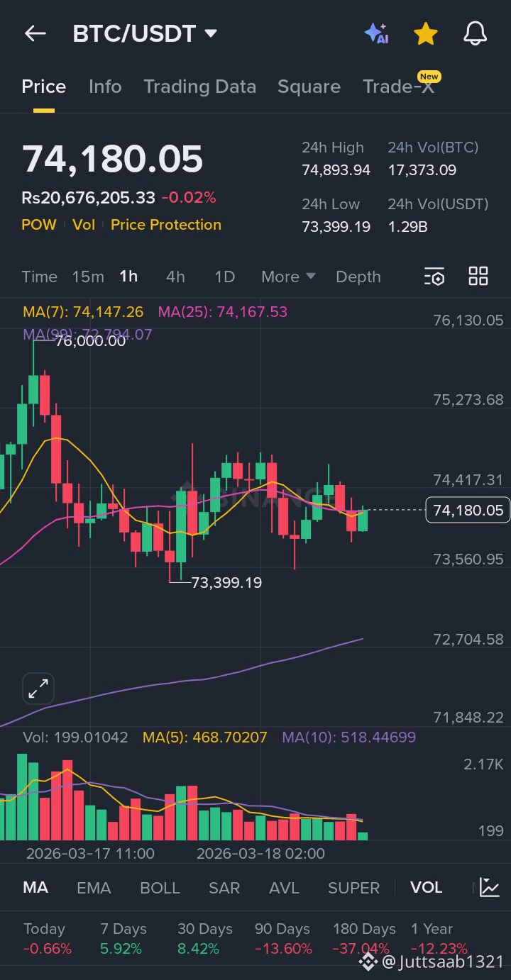Expand chart to fullscreen arrows icon
Viewport: 511px width, 980px height.
coord(38,688)
